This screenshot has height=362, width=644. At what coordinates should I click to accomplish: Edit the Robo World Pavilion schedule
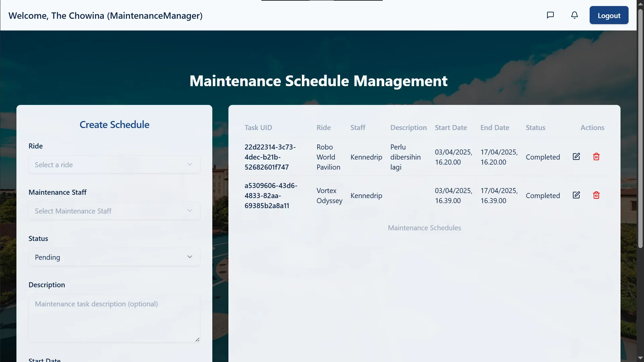576,157
